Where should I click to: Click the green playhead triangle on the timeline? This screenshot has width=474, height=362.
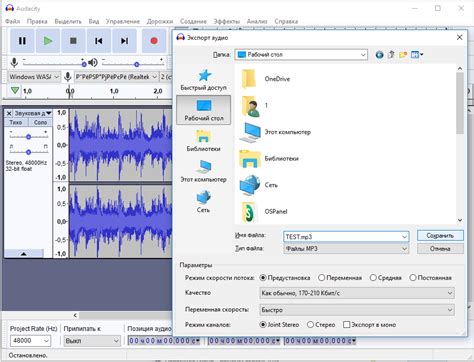(x=15, y=90)
